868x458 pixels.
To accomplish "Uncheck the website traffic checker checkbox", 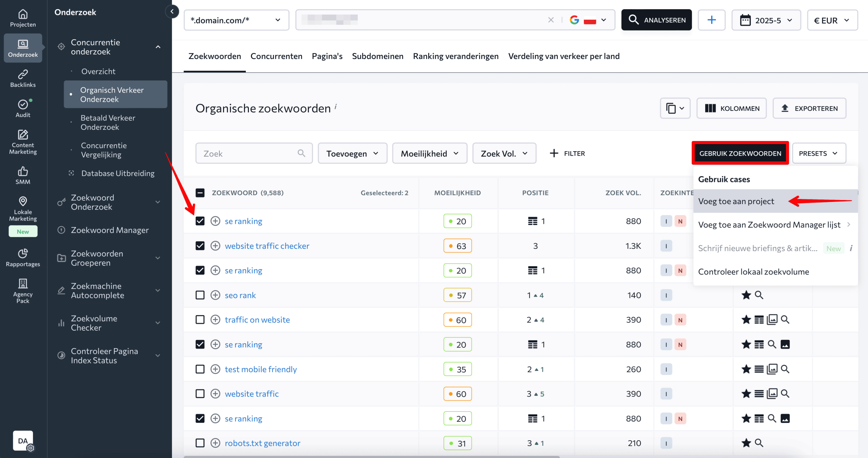I will (x=200, y=246).
